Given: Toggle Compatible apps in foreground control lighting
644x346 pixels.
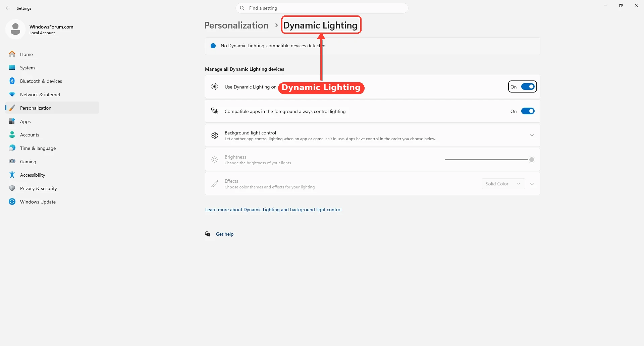Looking at the screenshot, I should pos(528,111).
